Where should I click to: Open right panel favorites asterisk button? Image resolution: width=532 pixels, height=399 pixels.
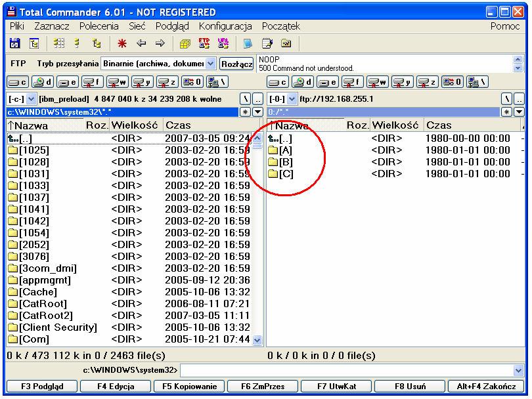click(506, 112)
